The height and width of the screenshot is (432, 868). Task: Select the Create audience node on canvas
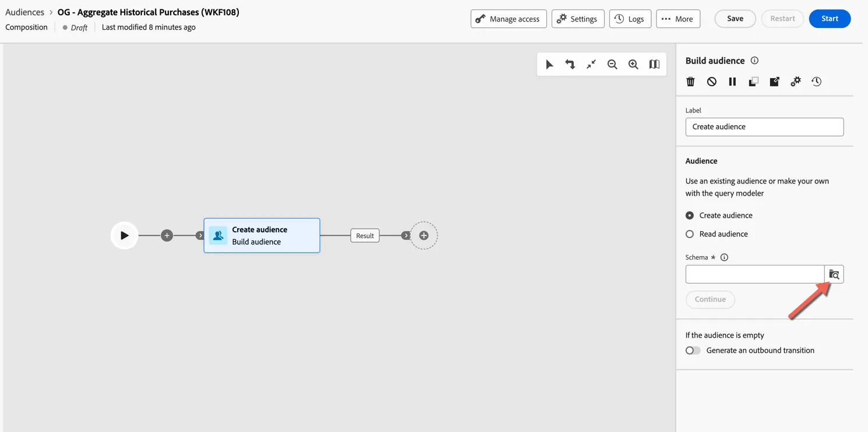[262, 235]
